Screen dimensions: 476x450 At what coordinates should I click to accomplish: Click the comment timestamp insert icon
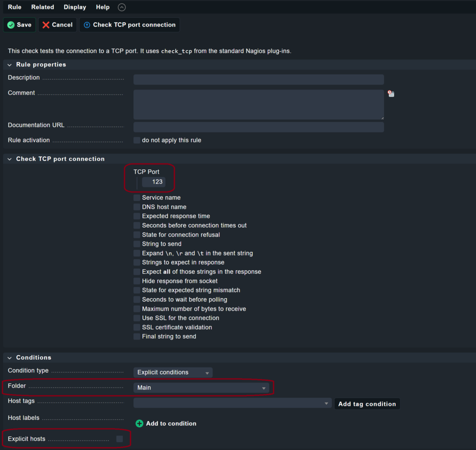391,94
